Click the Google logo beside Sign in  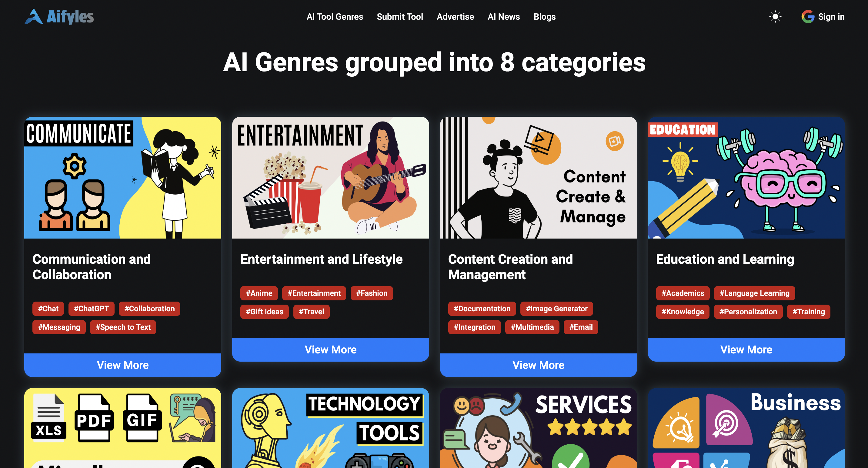(808, 16)
